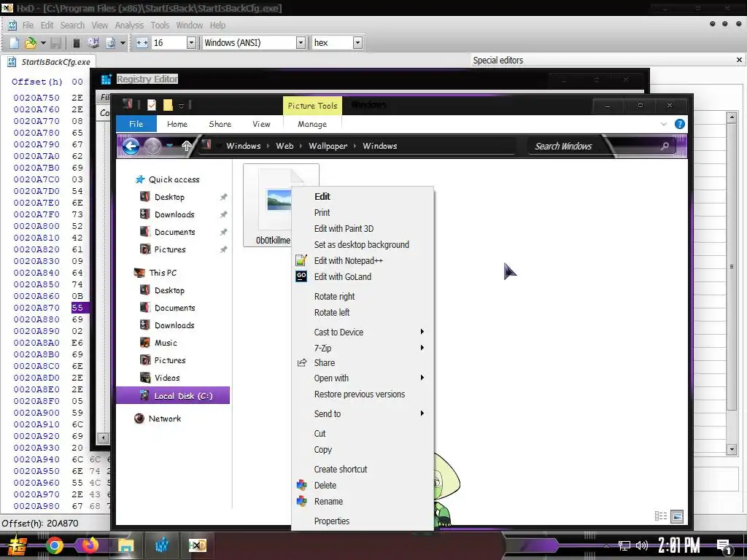
Task: Select Videos under This PC
Action: click(167, 378)
